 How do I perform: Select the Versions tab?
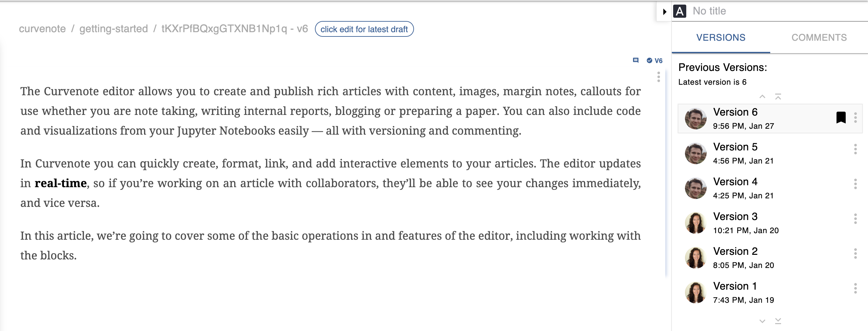[x=721, y=37]
